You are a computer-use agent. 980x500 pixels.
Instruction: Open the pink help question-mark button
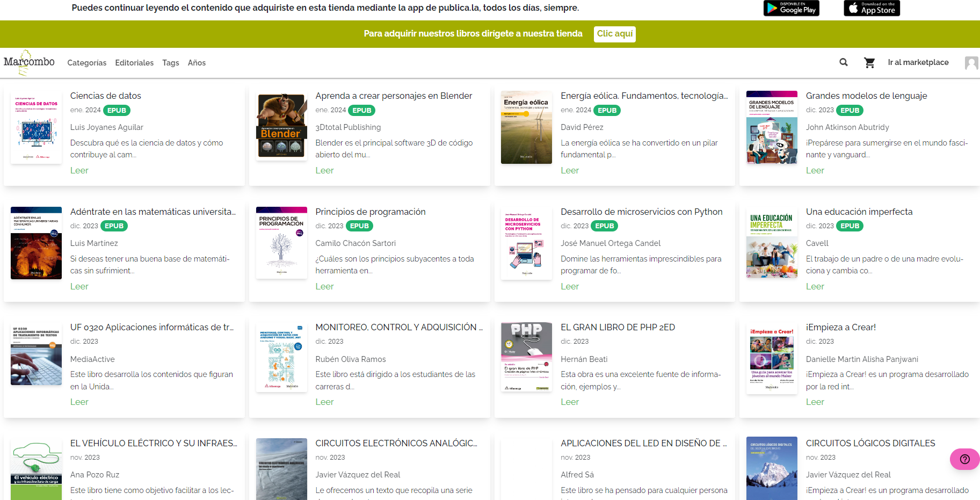coord(964,459)
